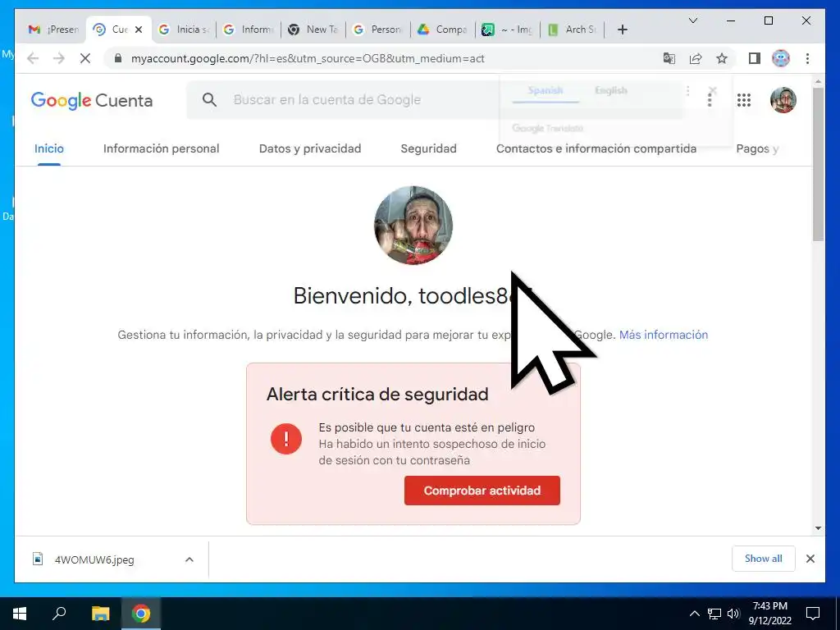Viewport: 840px width, 630px height.
Task: Open the volume tray icon
Action: [733, 614]
